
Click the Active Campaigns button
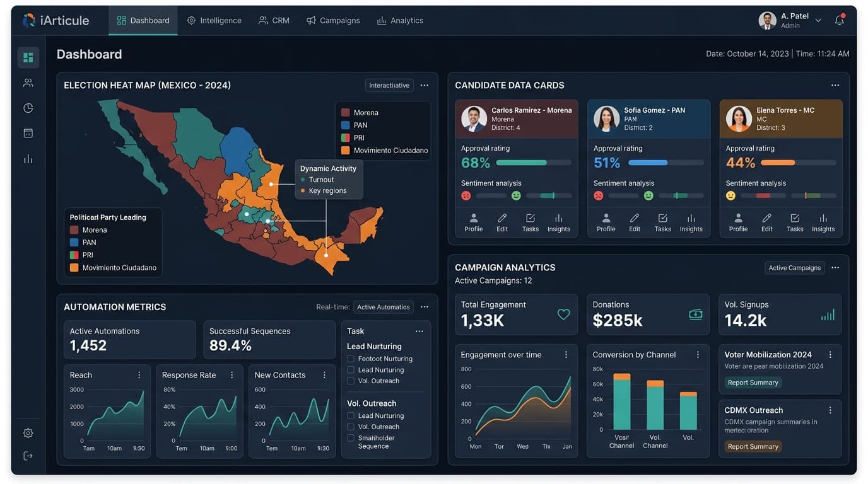(x=795, y=268)
